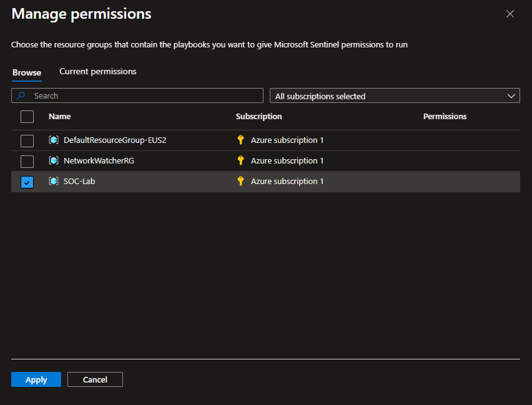Sort by the Name column header
The image size is (532, 405).
pos(60,117)
